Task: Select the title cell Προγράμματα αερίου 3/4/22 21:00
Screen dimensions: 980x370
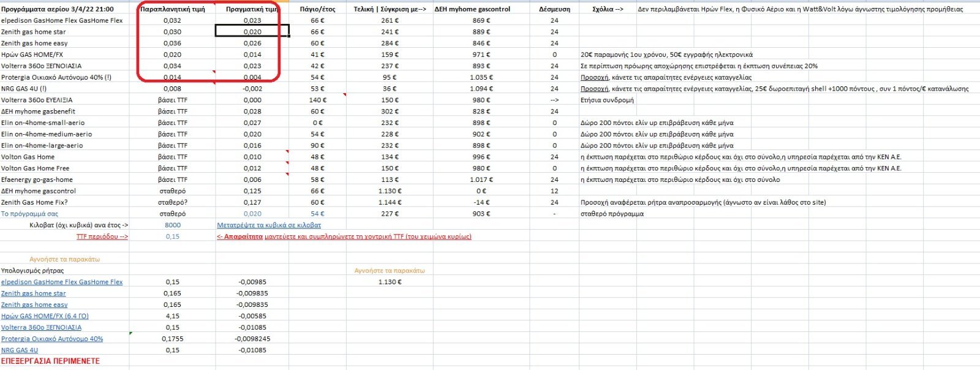Action: click(58, 9)
